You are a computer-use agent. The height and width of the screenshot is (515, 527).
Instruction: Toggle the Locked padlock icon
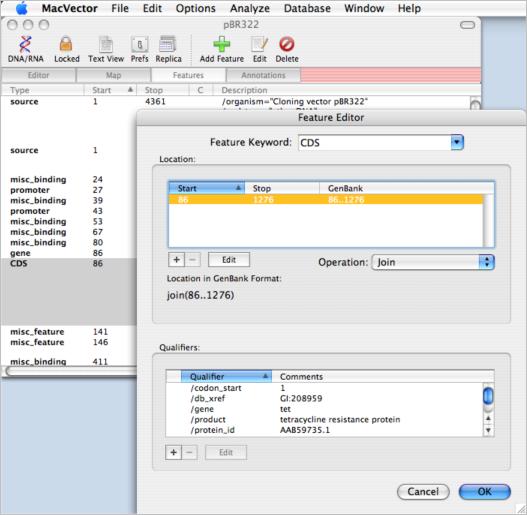point(66,45)
